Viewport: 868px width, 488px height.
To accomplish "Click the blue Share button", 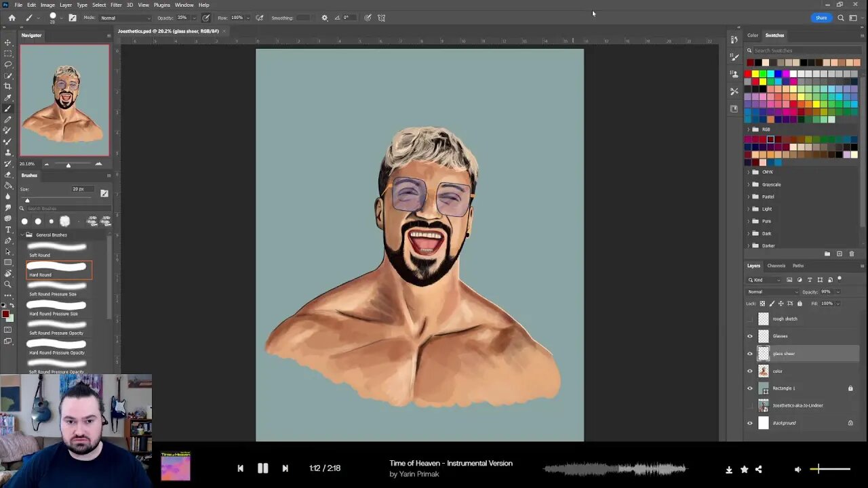I will point(821,18).
